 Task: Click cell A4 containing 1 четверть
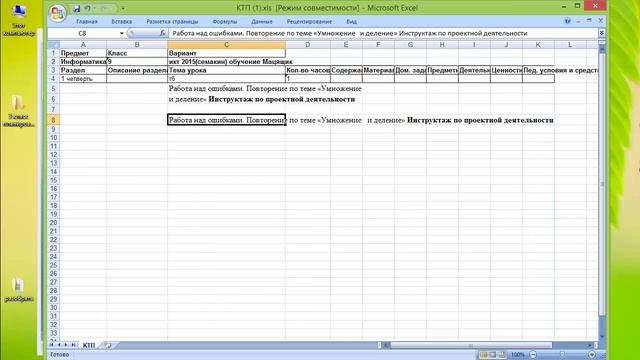[x=83, y=79]
